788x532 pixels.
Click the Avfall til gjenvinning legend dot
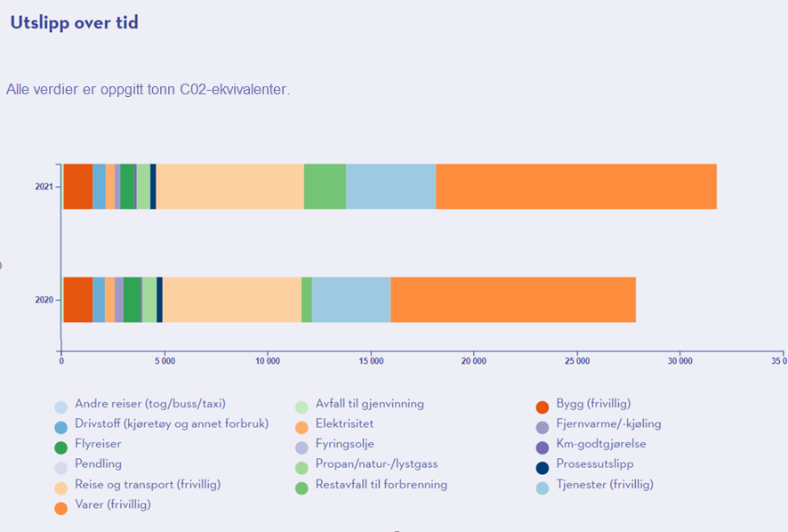pyautogui.click(x=302, y=406)
